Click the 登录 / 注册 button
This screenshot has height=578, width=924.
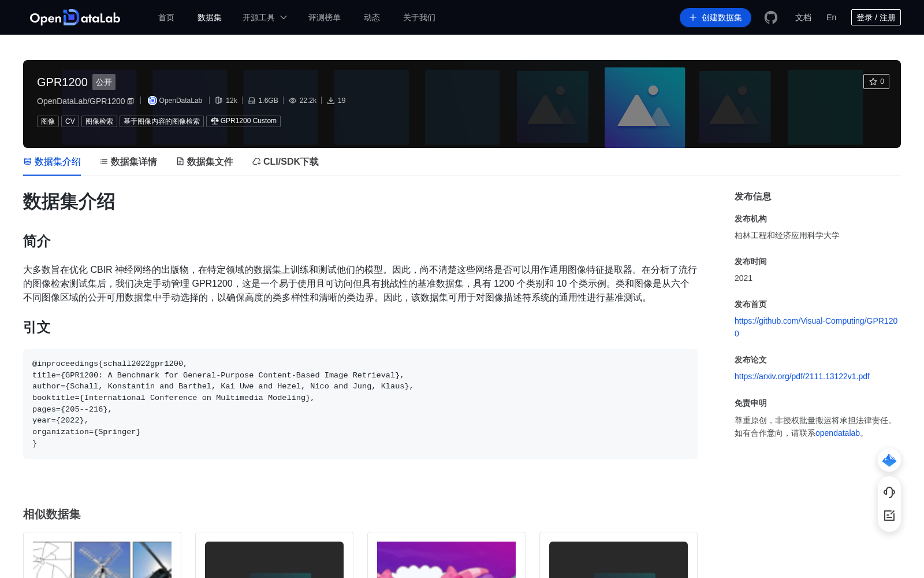tap(876, 17)
